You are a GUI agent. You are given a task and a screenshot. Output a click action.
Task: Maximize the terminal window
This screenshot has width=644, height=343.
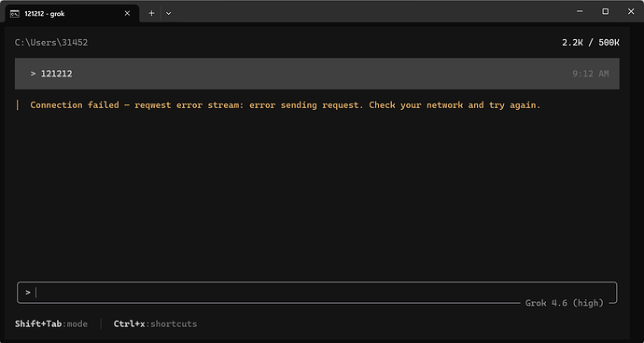[x=606, y=11]
